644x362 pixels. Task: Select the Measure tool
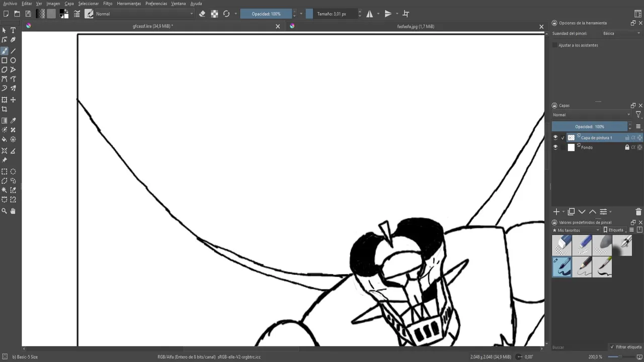(x=13, y=151)
